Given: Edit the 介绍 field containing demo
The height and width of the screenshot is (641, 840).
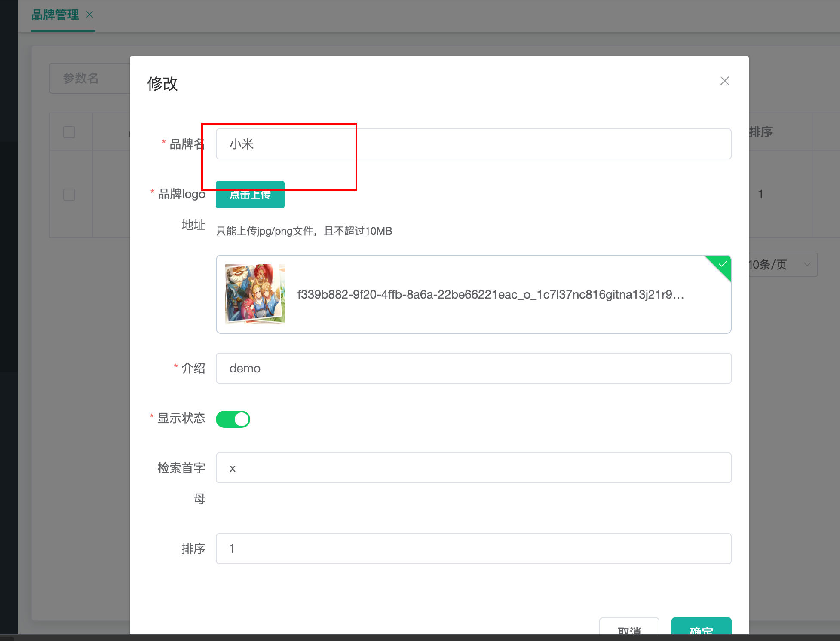Looking at the screenshot, I should tap(473, 368).
